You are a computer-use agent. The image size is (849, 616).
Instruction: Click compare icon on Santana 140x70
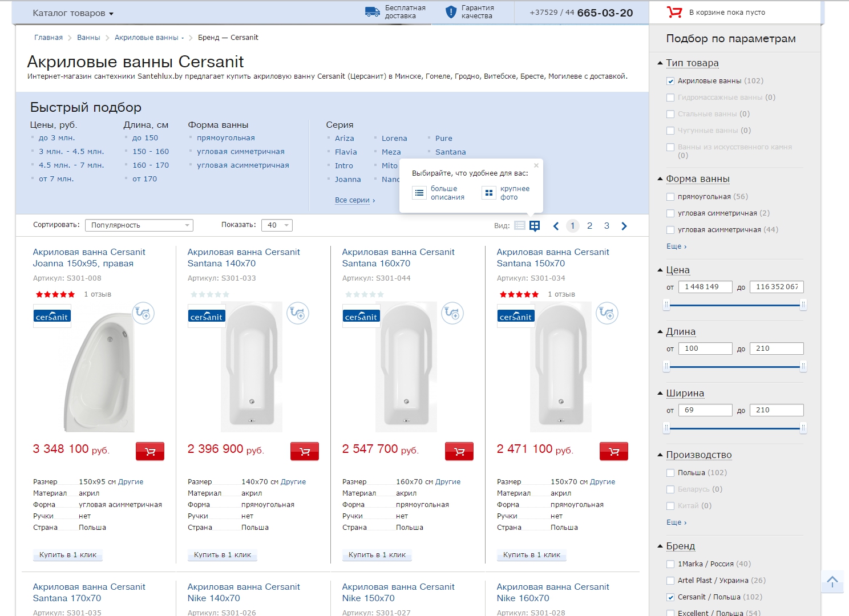[298, 313]
